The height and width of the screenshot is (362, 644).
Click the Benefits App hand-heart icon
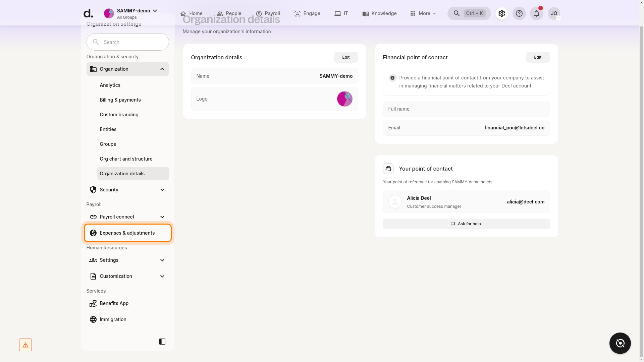click(x=93, y=303)
